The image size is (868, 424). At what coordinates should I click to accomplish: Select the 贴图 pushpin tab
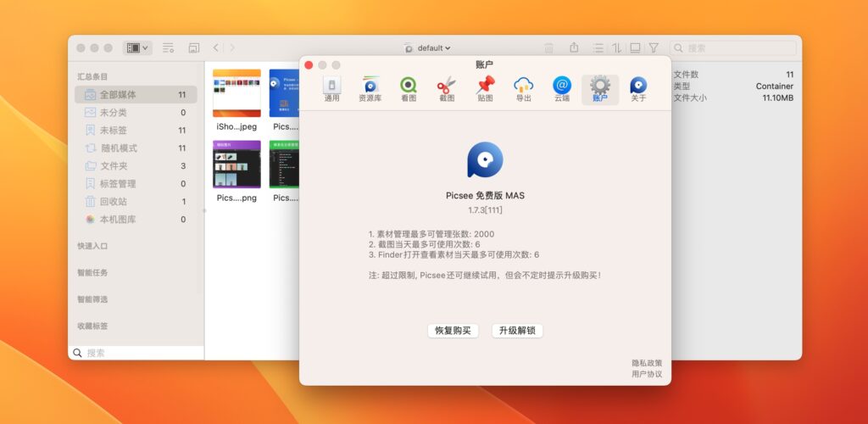485,90
